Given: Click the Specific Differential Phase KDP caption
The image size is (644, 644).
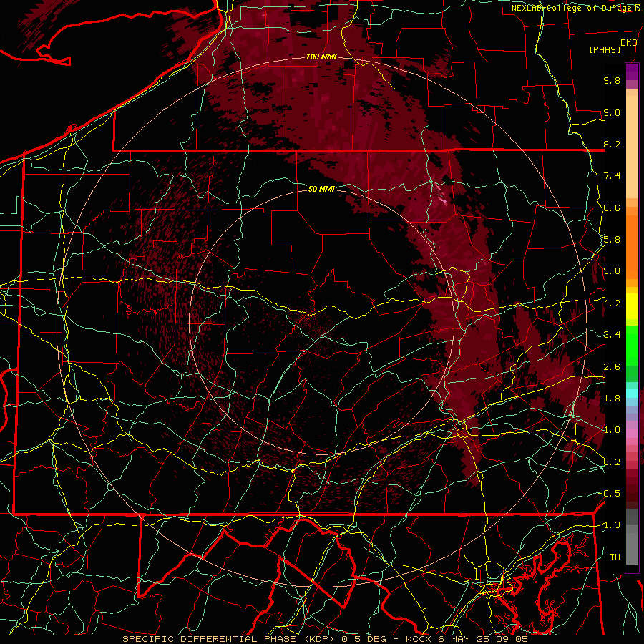Looking at the screenshot, I should click(325, 639).
